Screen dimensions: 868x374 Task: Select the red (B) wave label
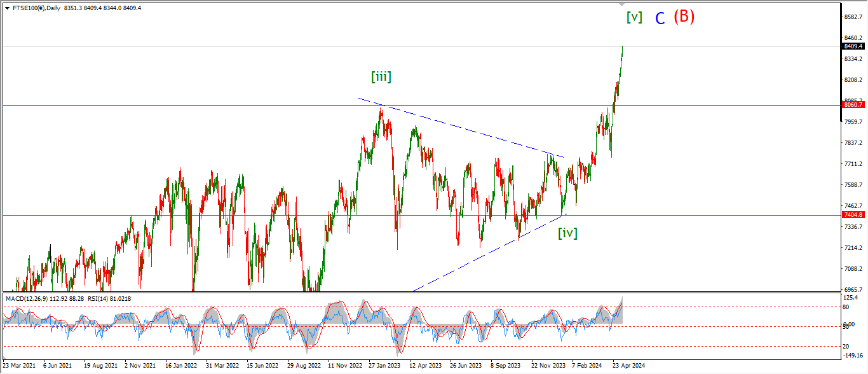(684, 17)
